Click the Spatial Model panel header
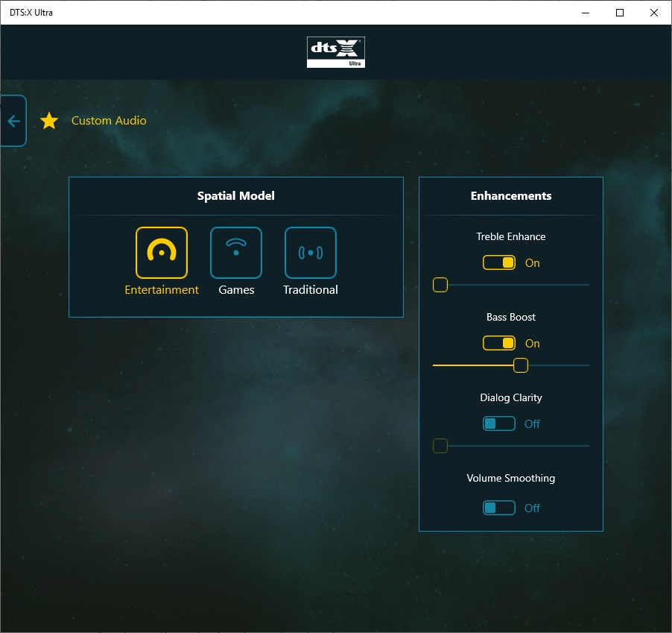Image resolution: width=672 pixels, height=633 pixels. [235, 195]
